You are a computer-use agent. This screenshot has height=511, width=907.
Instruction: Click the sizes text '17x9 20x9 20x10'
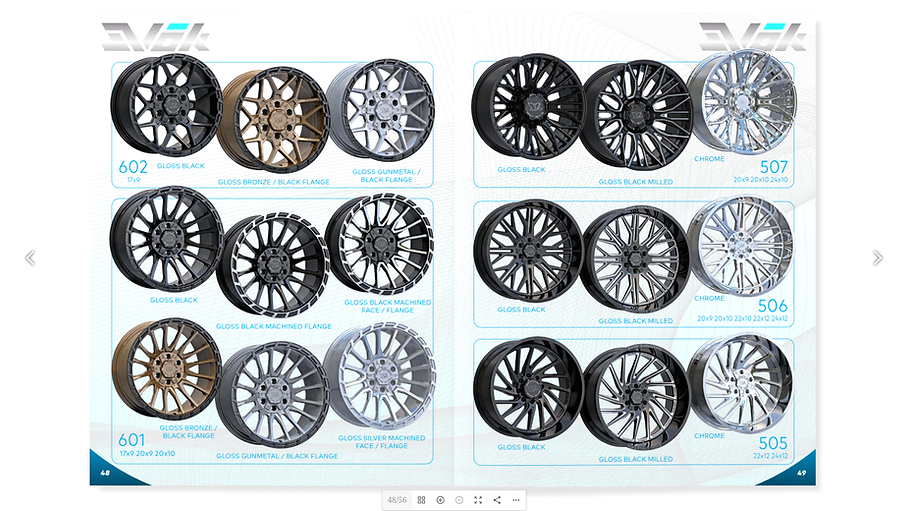[147, 453]
